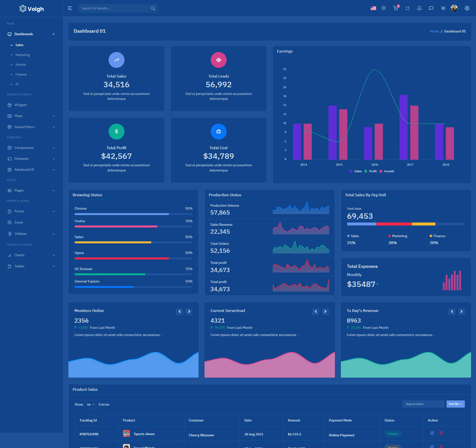This screenshot has width=476, height=448.
Task: Click next arrow on Members Online
Action: click(189, 311)
